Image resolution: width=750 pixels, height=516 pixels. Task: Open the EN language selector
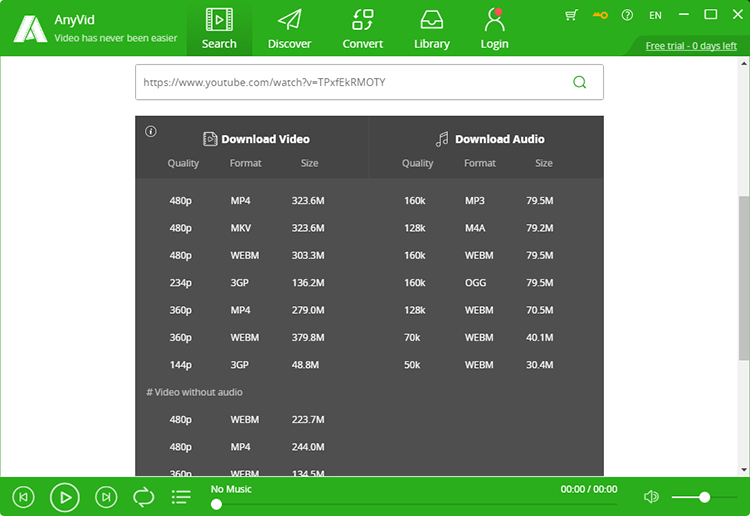tap(655, 15)
